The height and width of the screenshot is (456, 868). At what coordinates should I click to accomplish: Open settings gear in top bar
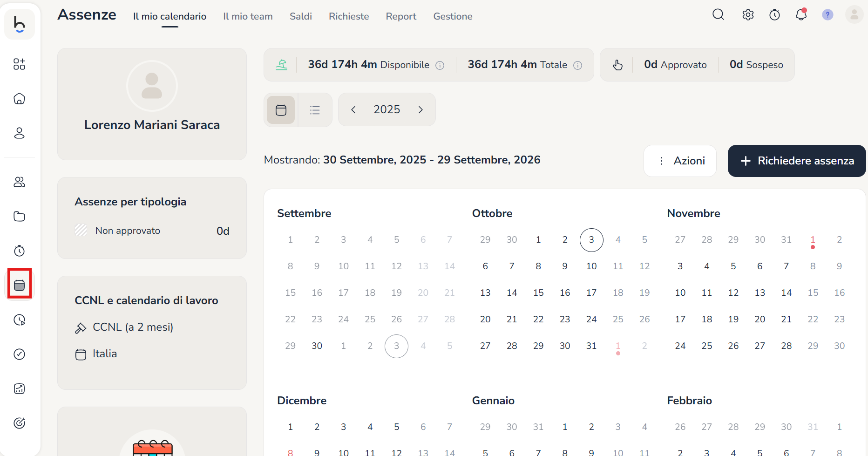pos(748,15)
